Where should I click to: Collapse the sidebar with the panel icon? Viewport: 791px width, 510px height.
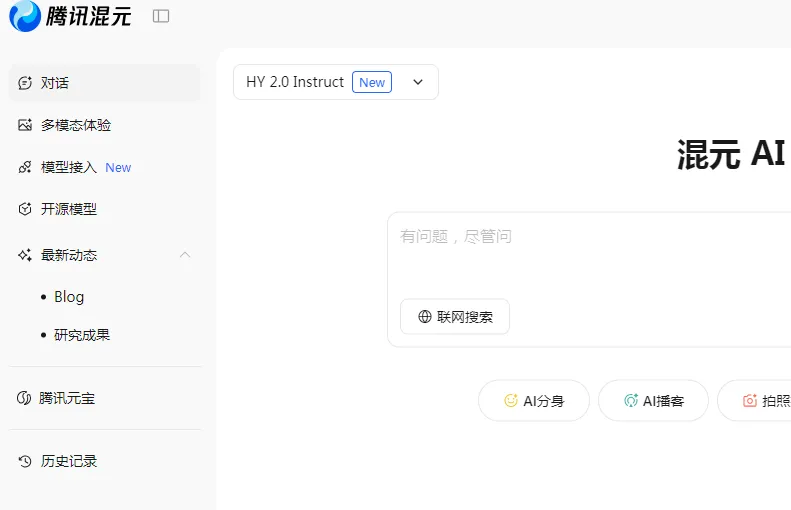[x=161, y=16]
